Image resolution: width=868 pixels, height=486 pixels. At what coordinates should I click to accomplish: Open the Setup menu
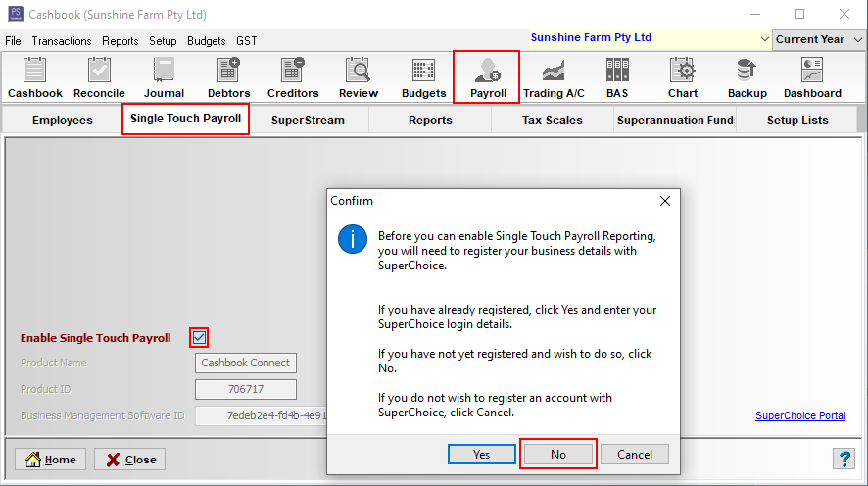pos(163,41)
